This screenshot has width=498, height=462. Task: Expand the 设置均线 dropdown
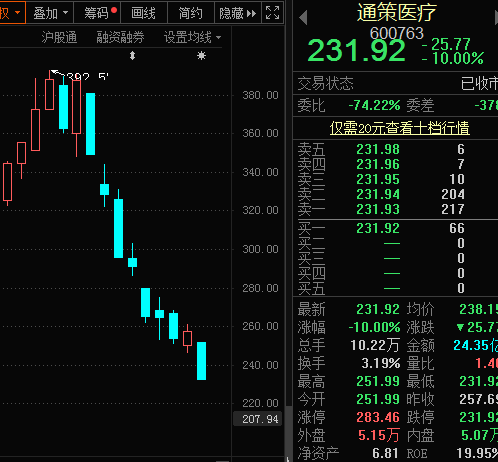coord(192,37)
